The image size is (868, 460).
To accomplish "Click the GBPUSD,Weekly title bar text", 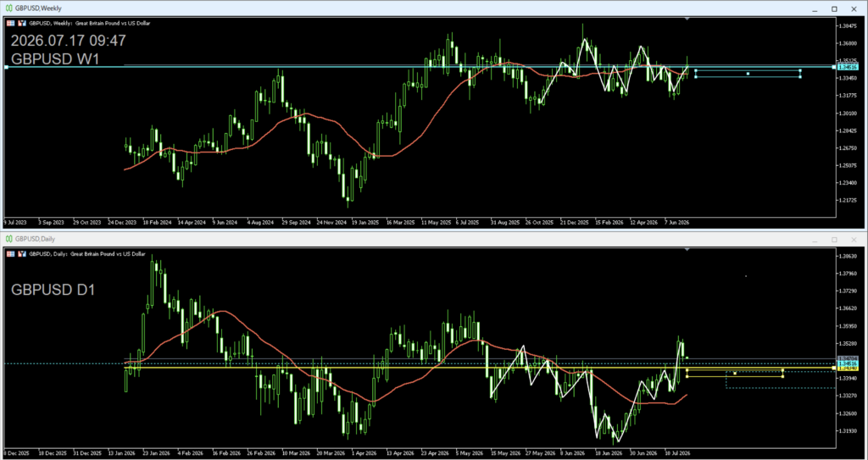I will [38, 8].
